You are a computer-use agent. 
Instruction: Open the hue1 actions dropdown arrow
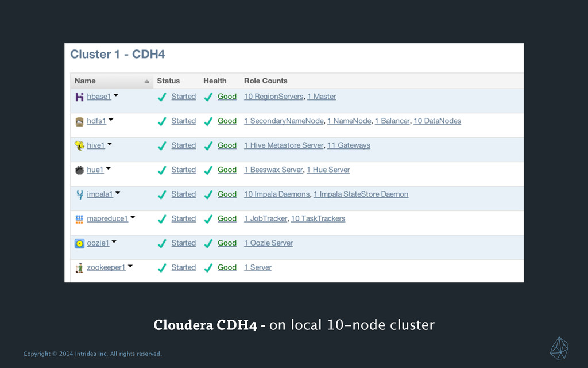pos(109,168)
